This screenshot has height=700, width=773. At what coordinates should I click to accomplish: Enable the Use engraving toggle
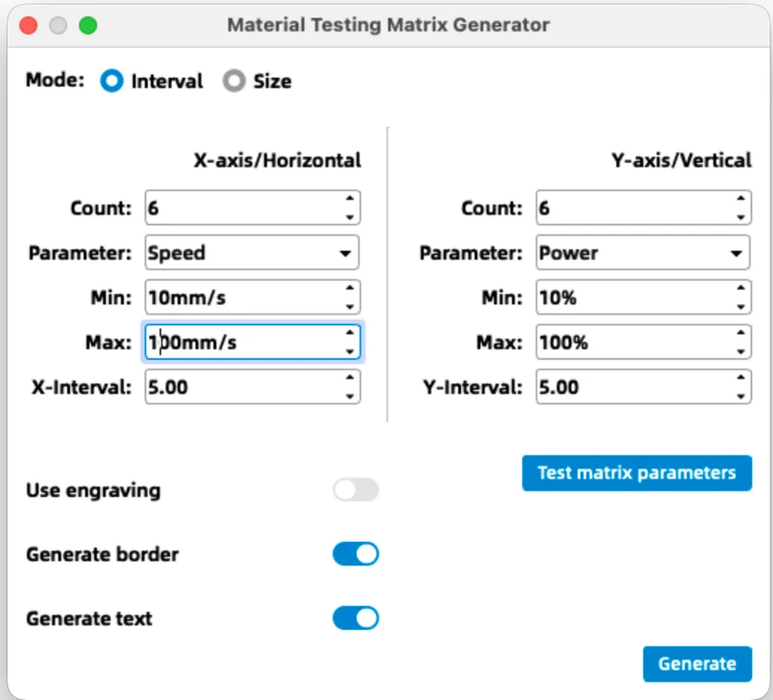click(x=355, y=490)
